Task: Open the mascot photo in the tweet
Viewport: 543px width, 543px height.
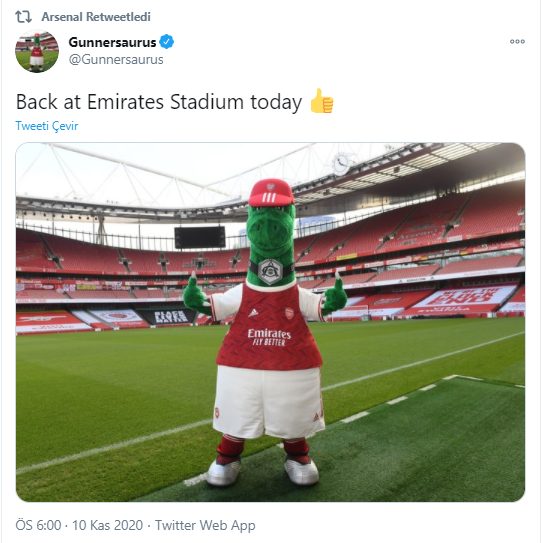Action: (x=270, y=322)
